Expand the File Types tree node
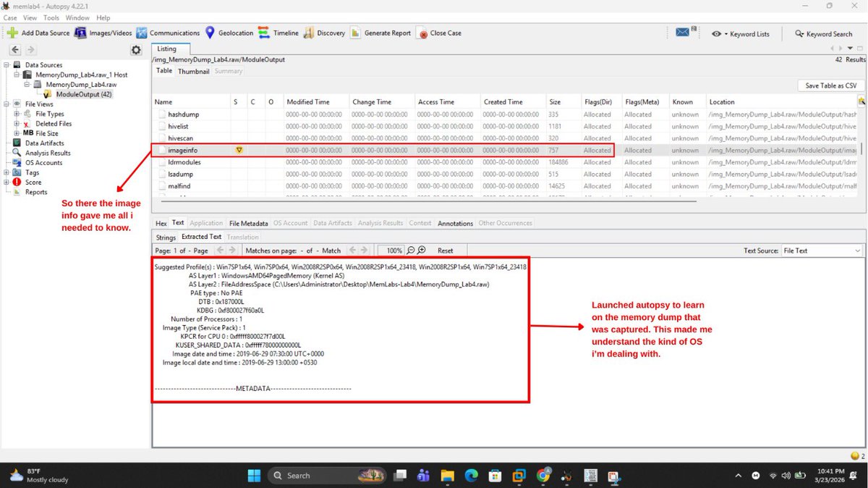Viewport: 868px width, 488px height. (17, 114)
